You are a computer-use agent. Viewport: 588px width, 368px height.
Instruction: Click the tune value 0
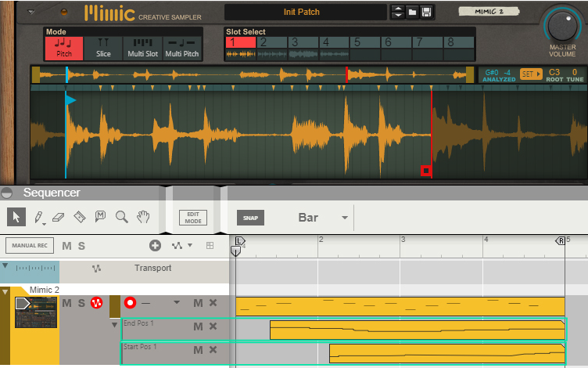coord(574,72)
